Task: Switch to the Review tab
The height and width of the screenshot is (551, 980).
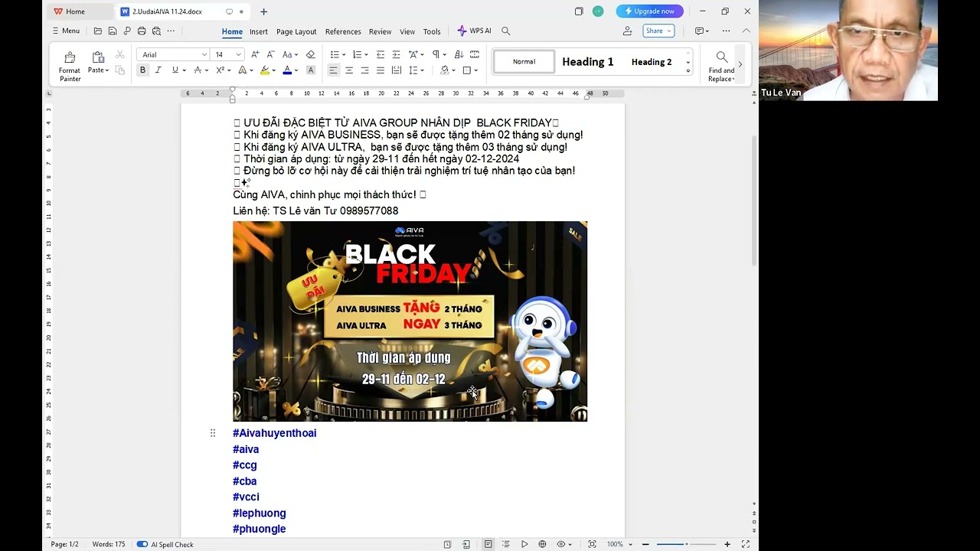Action: [380, 32]
